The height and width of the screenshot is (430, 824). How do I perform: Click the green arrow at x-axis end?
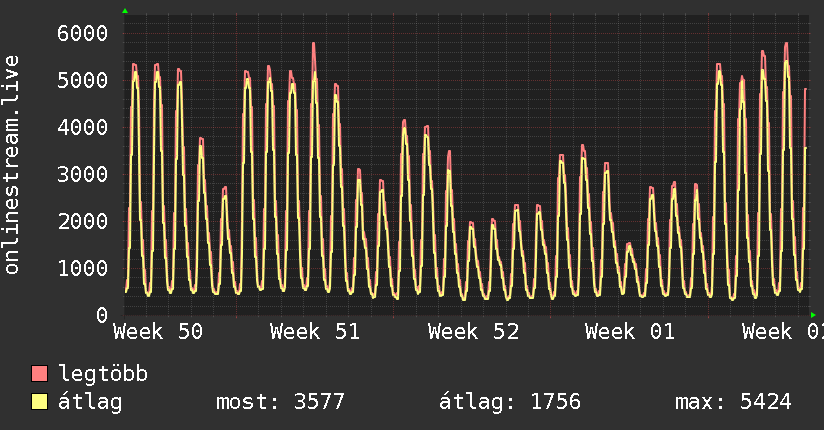(813, 315)
